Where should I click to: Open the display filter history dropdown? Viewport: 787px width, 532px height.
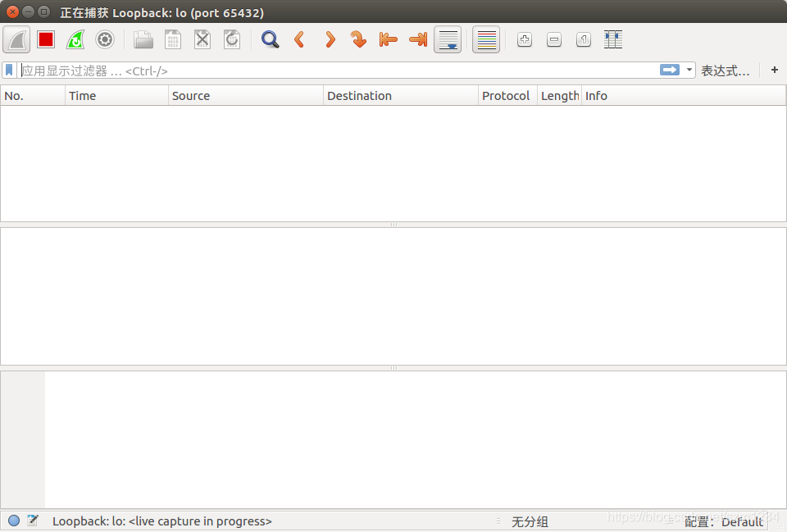687,70
